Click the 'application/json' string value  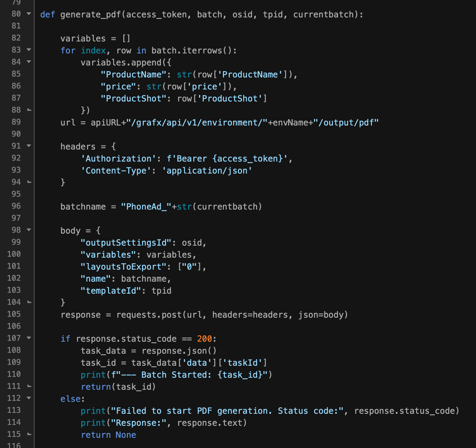coord(207,171)
